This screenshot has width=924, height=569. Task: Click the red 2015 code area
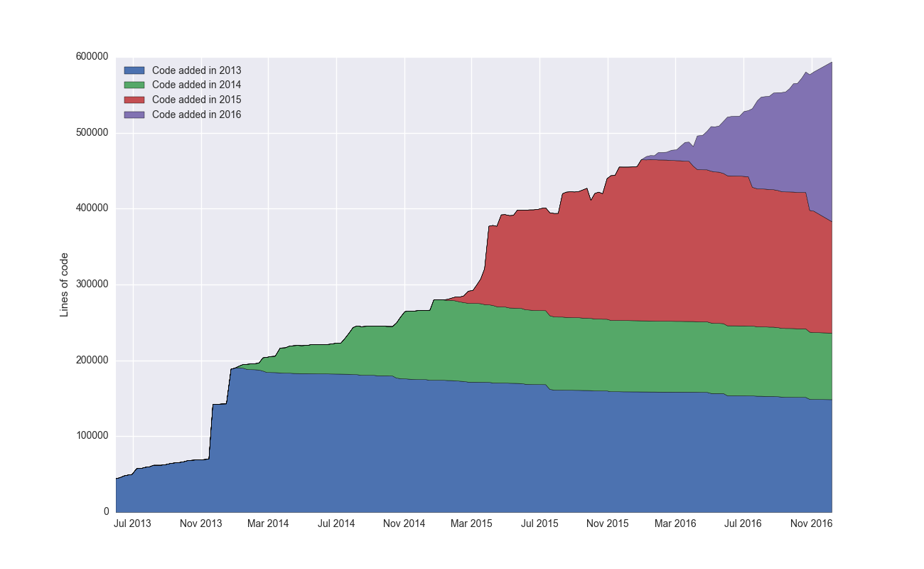click(x=640, y=249)
